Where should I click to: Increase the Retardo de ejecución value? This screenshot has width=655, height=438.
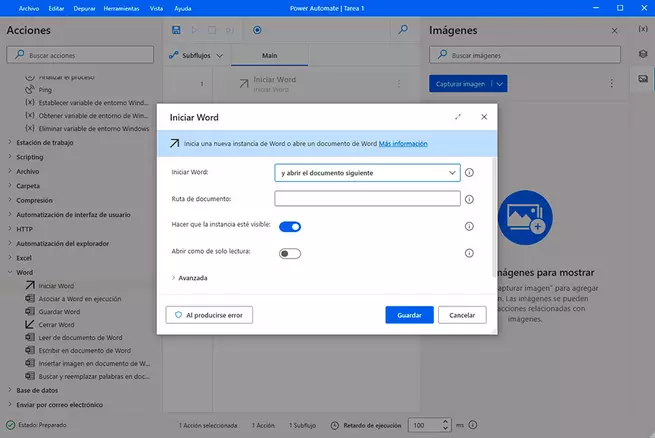[x=446, y=422]
